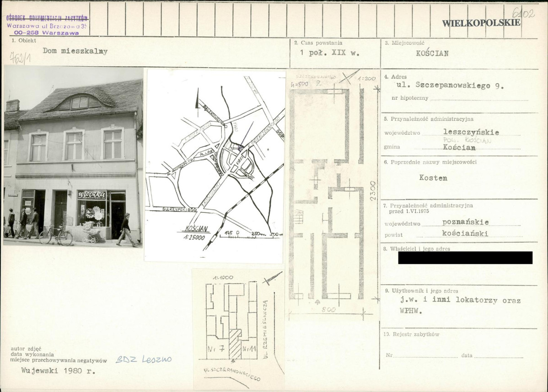
Task: Click the '6. Poprzednie nazwy miejscowości' label
Action: (x=430, y=162)
